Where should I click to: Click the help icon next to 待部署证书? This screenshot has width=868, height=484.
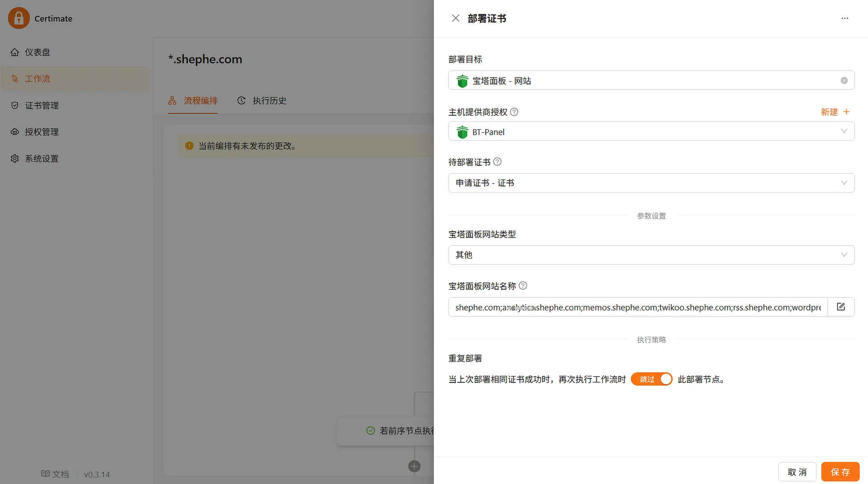pyautogui.click(x=497, y=161)
